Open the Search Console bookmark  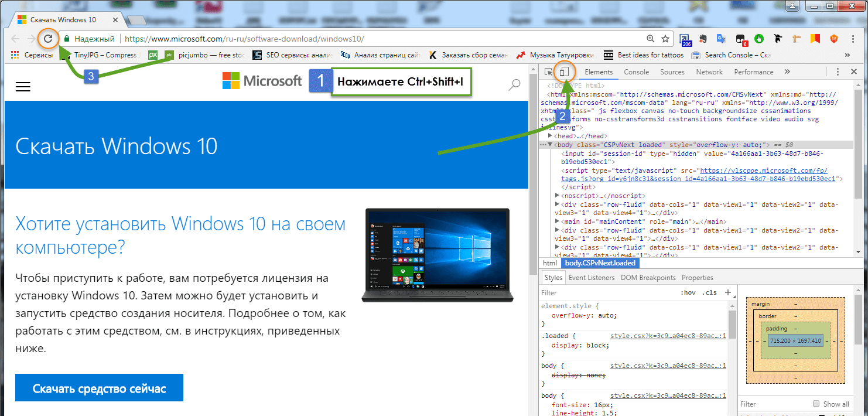[x=730, y=55]
